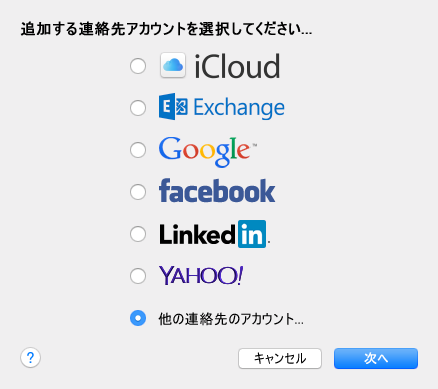Select the LinkedIn radio button

point(138,234)
